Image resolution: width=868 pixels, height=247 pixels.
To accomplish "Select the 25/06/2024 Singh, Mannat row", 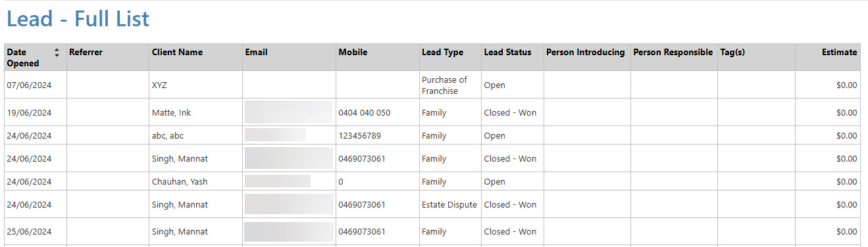I will [x=432, y=231].
